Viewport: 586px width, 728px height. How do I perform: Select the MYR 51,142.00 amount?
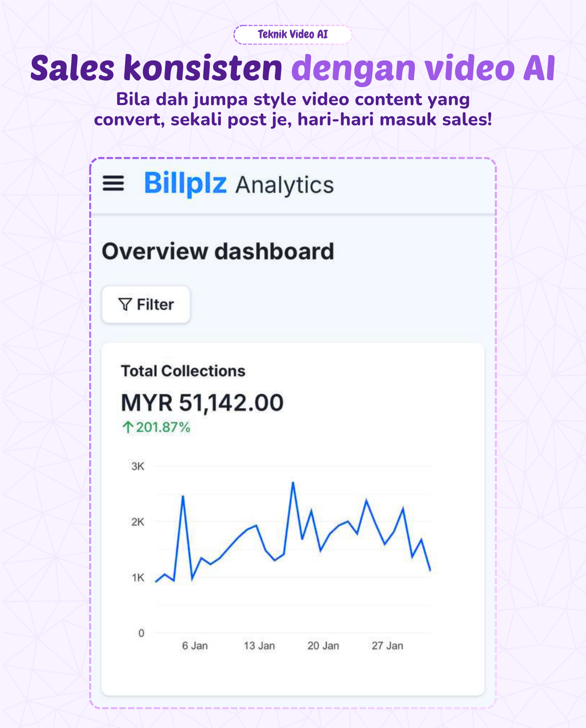(x=202, y=403)
